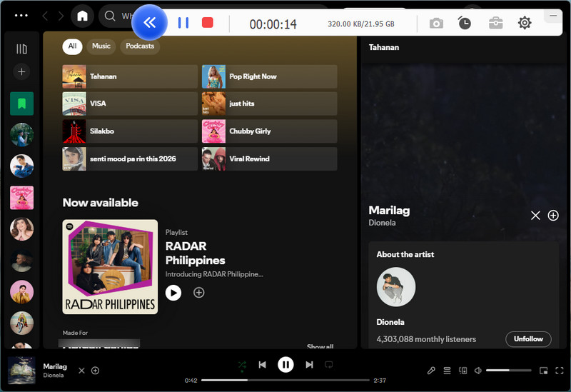Open the recorder toolbox icon
This screenshot has height=392, width=571.
pyautogui.click(x=495, y=24)
